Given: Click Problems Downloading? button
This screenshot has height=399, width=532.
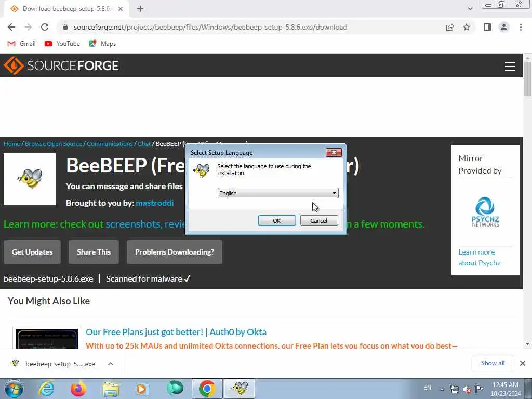Looking at the screenshot, I should coord(175,252).
